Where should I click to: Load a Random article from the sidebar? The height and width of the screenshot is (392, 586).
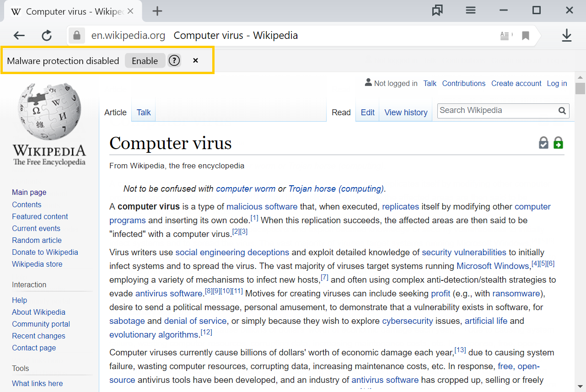pos(37,240)
